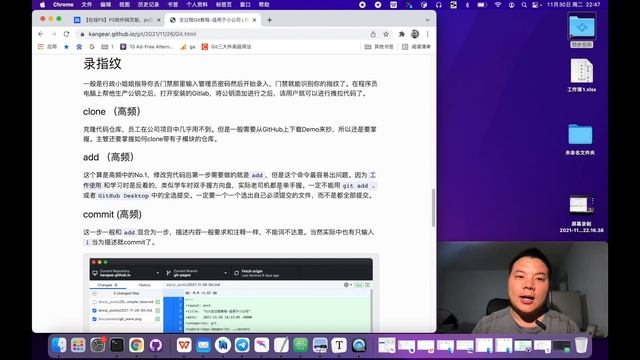Open Telegram from the Dock
Viewport: 640px width, 360px height.
pos(242,345)
